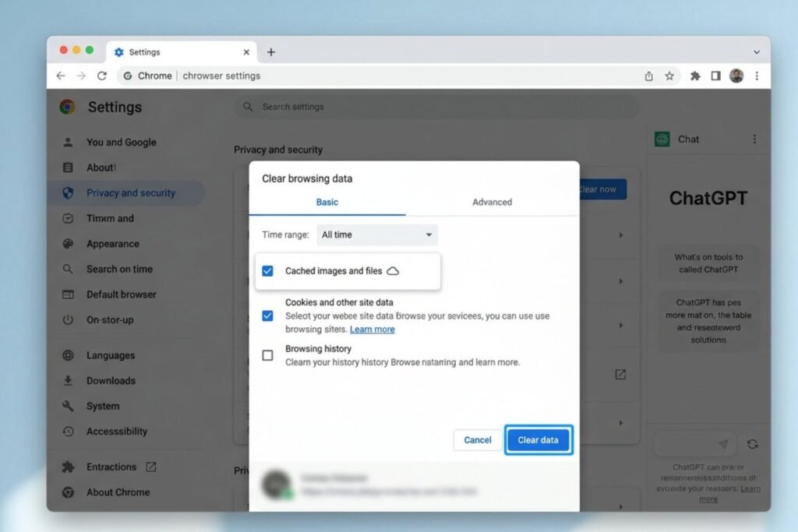Open the Chat panel three-dot menu
The height and width of the screenshot is (532, 798).
pyautogui.click(x=754, y=139)
